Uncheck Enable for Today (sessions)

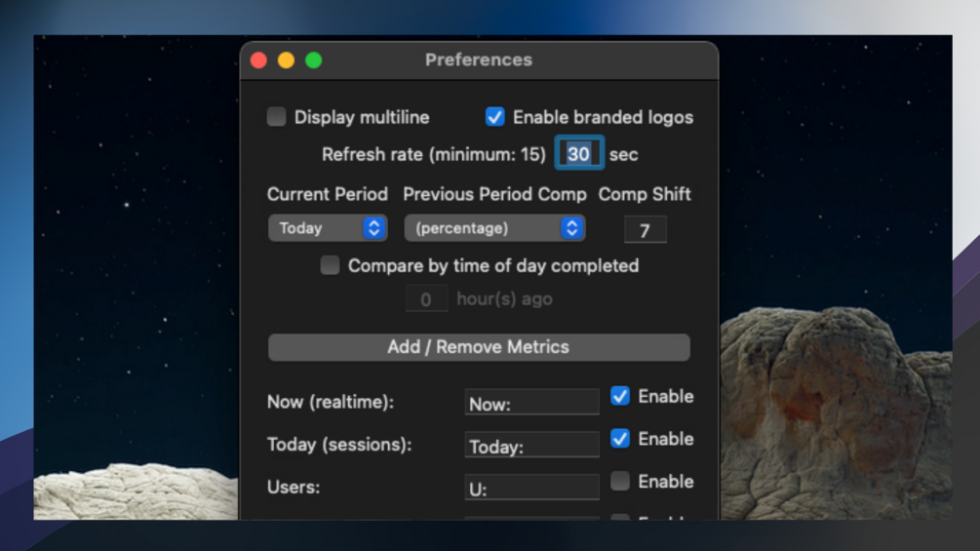pyautogui.click(x=620, y=439)
